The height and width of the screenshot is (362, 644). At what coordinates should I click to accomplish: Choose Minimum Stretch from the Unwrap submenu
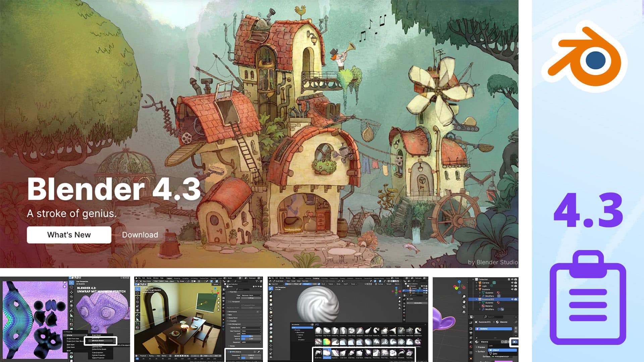(100, 341)
